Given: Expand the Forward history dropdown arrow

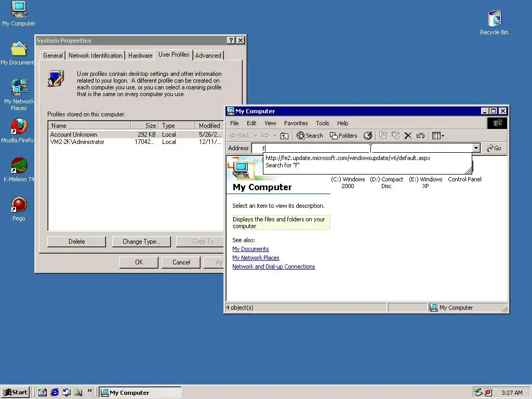Looking at the screenshot, I should pos(275,136).
